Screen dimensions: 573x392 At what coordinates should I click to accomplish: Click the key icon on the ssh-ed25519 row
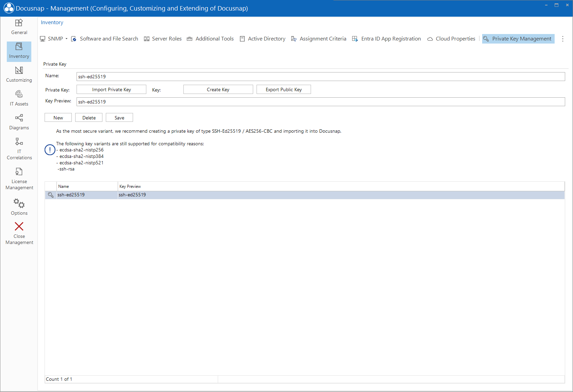50,195
